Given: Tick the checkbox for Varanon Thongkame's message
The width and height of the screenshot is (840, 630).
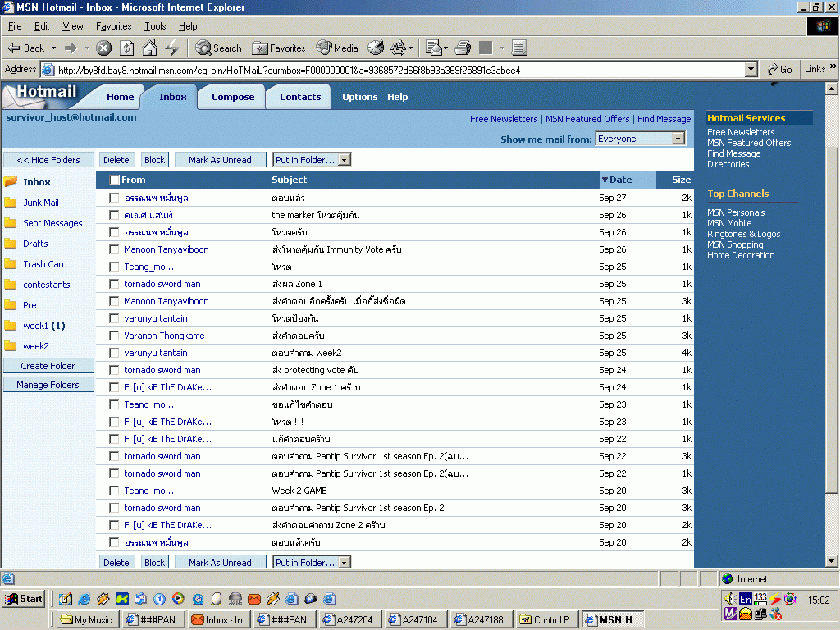Looking at the screenshot, I should point(113,336).
